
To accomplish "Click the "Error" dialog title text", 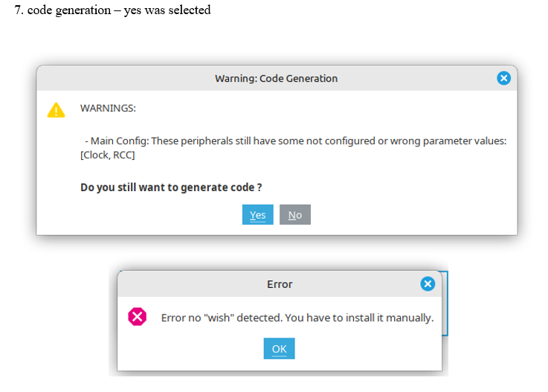I will click(280, 284).
